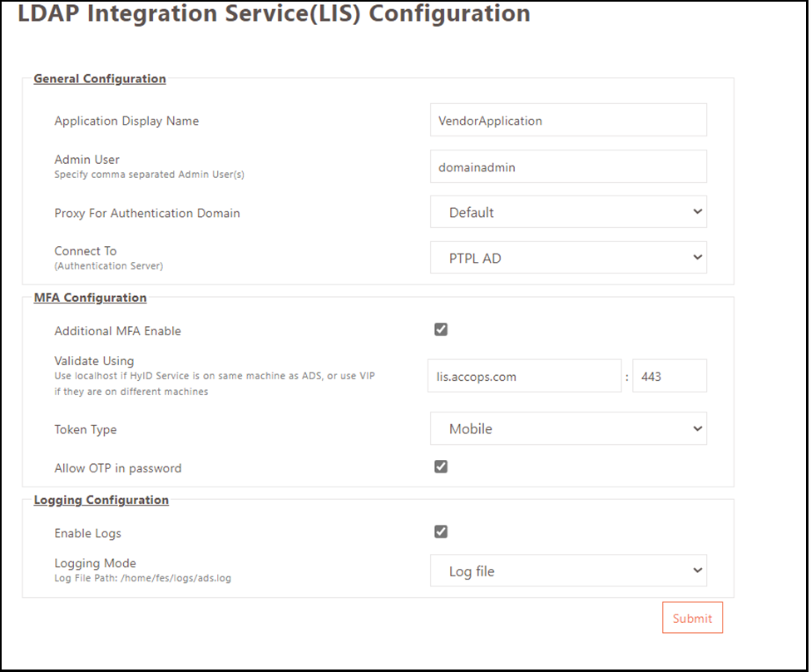Viewport: 811px width, 672px height.
Task: Expand the Connect To authentication server dropdown
Action: pos(568,258)
